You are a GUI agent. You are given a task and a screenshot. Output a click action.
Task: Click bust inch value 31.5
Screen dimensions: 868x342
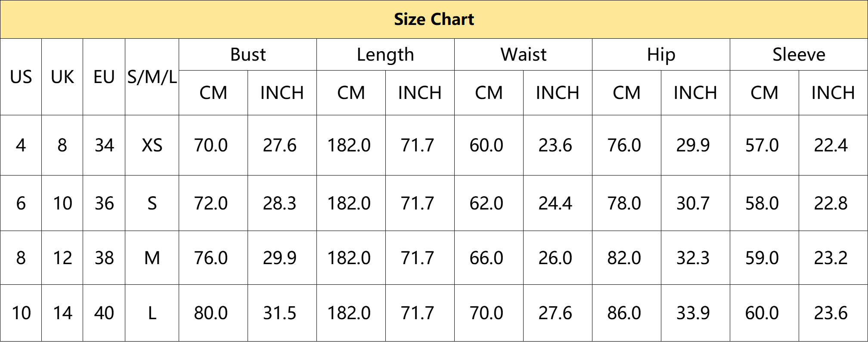point(279,313)
